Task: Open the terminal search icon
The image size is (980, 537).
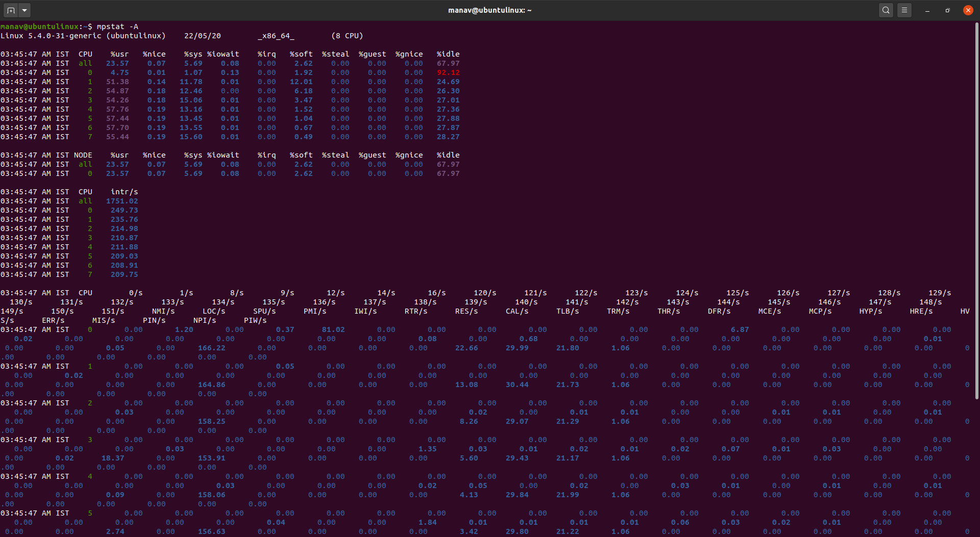Action: coord(886,10)
